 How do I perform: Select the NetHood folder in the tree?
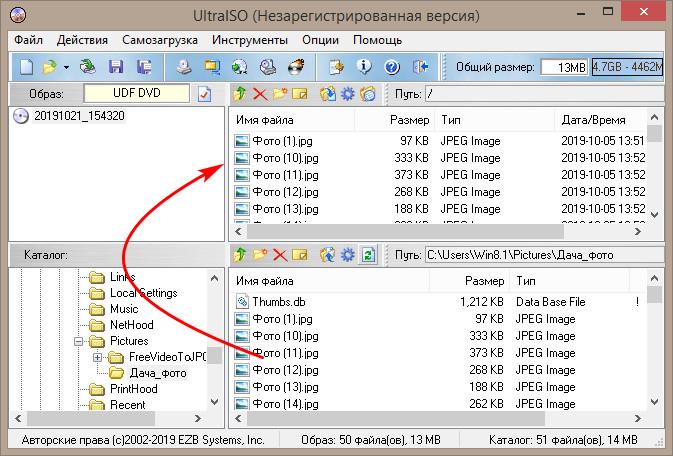click(131, 325)
